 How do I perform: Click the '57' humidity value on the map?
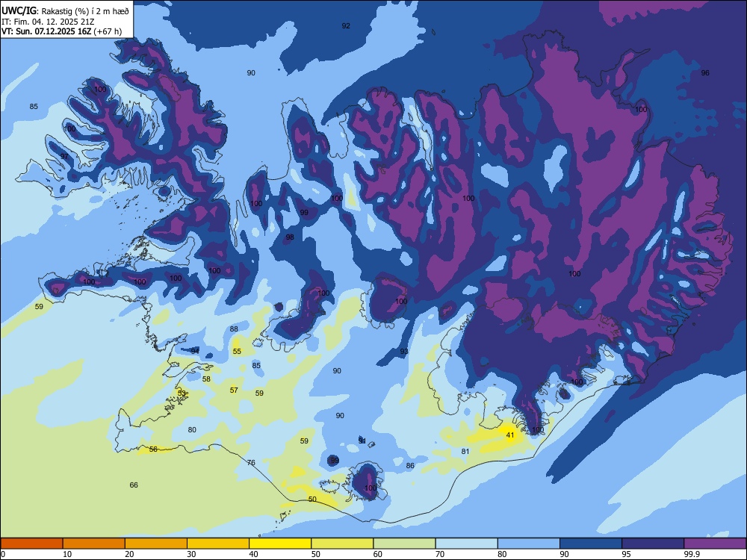[234, 390]
